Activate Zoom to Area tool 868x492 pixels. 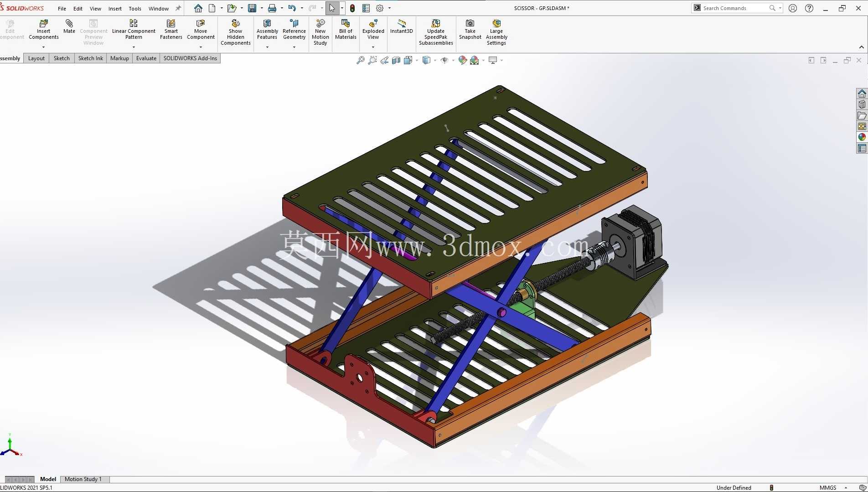[x=372, y=60]
